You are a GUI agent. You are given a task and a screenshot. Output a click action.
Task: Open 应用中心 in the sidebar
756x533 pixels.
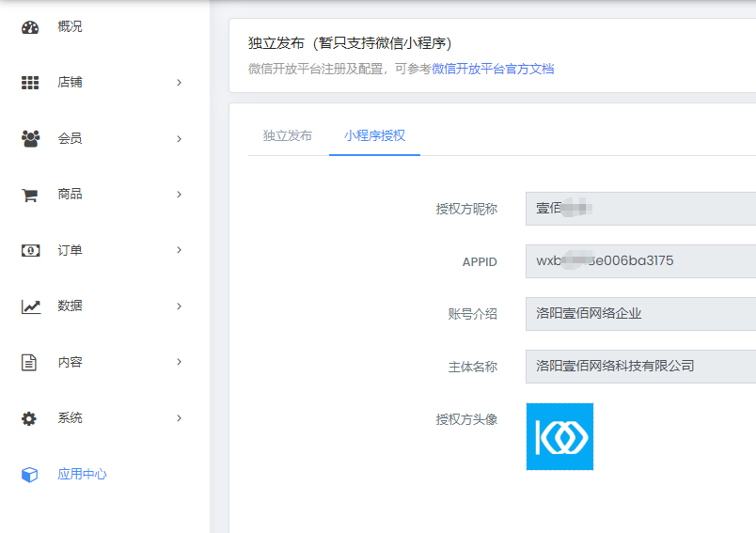pyautogui.click(x=82, y=475)
